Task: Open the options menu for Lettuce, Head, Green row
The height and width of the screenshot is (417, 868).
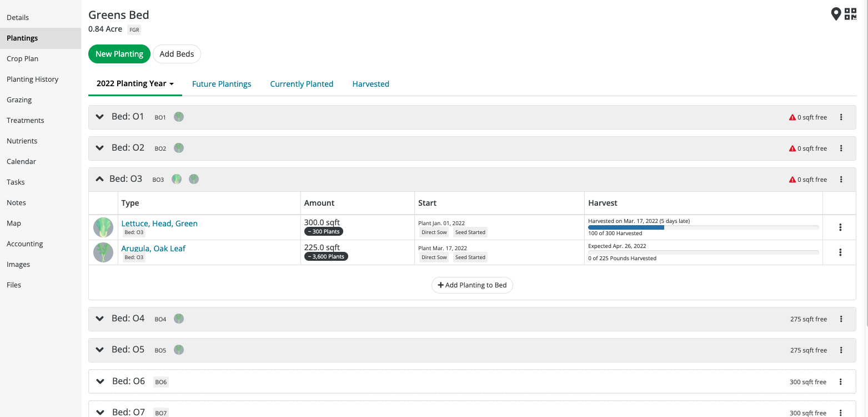Action: point(840,227)
